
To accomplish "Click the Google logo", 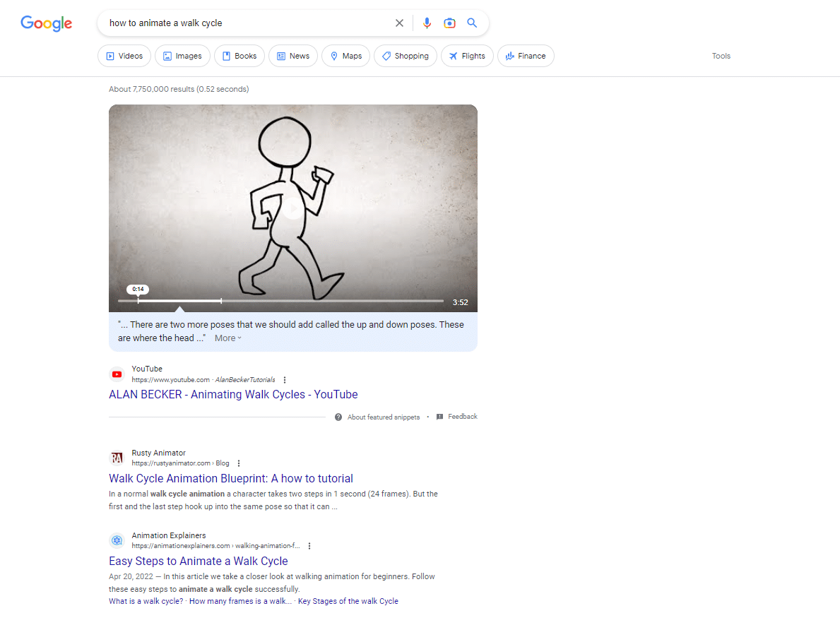I will 46,23.
